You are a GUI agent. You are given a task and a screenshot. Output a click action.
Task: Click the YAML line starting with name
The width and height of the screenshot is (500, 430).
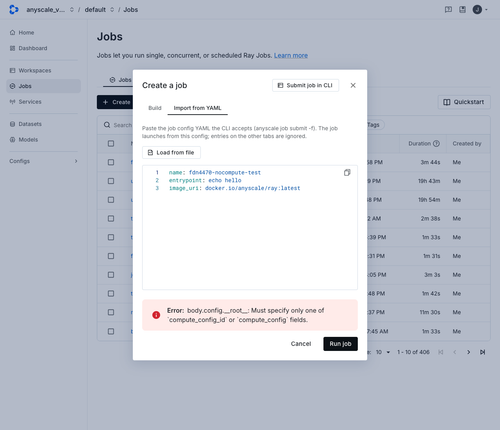(215, 172)
